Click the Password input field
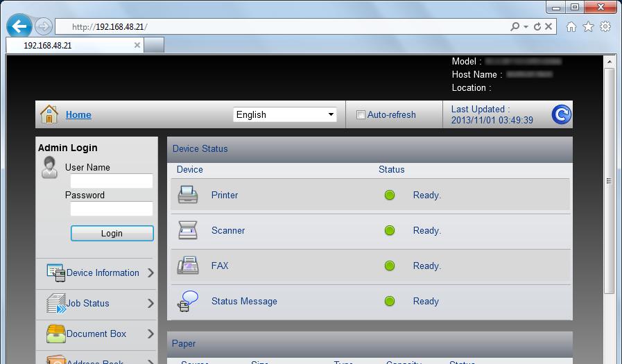The image size is (622, 364). click(x=112, y=209)
